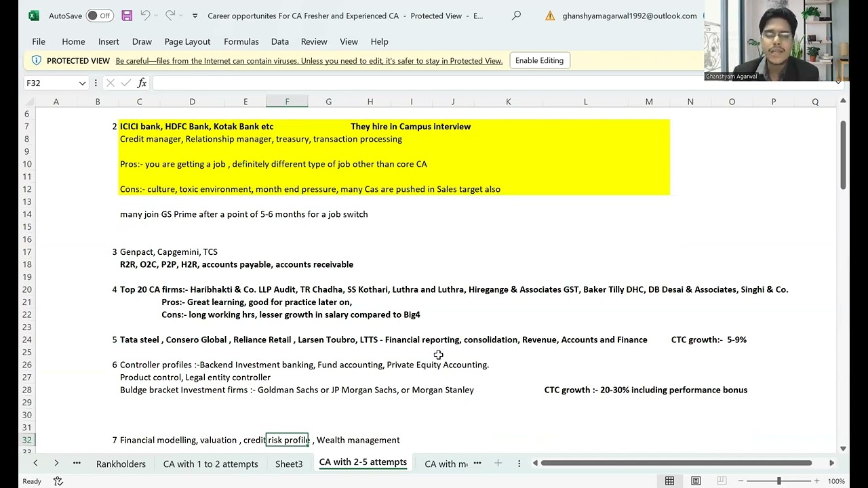Open the File menu
The image size is (868, 488).
pyautogui.click(x=39, y=41)
